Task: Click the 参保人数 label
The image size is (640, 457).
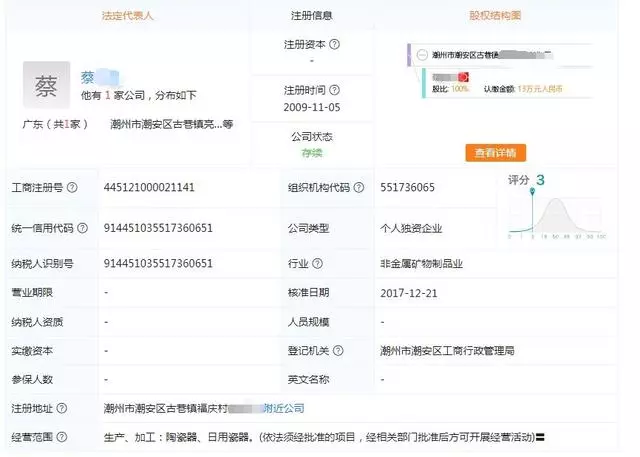Action: pyautogui.click(x=32, y=379)
